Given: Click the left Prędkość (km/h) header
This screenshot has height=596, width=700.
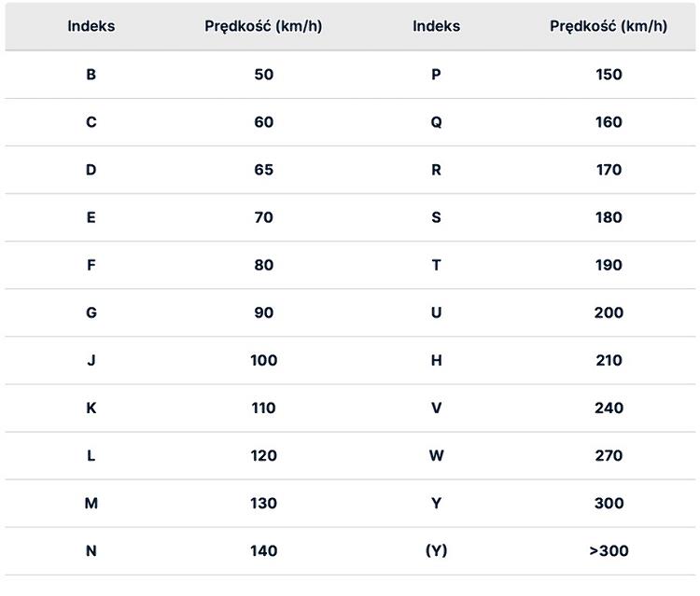Looking at the screenshot, I should [263, 26].
